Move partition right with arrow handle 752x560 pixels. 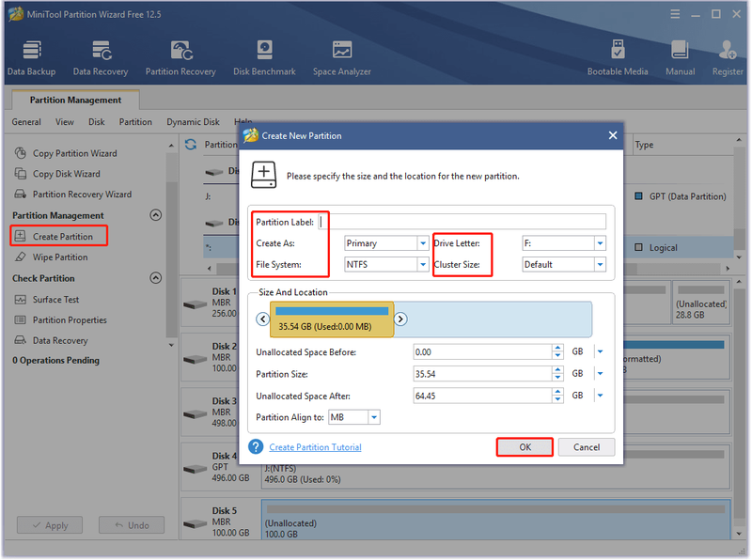point(400,319)
